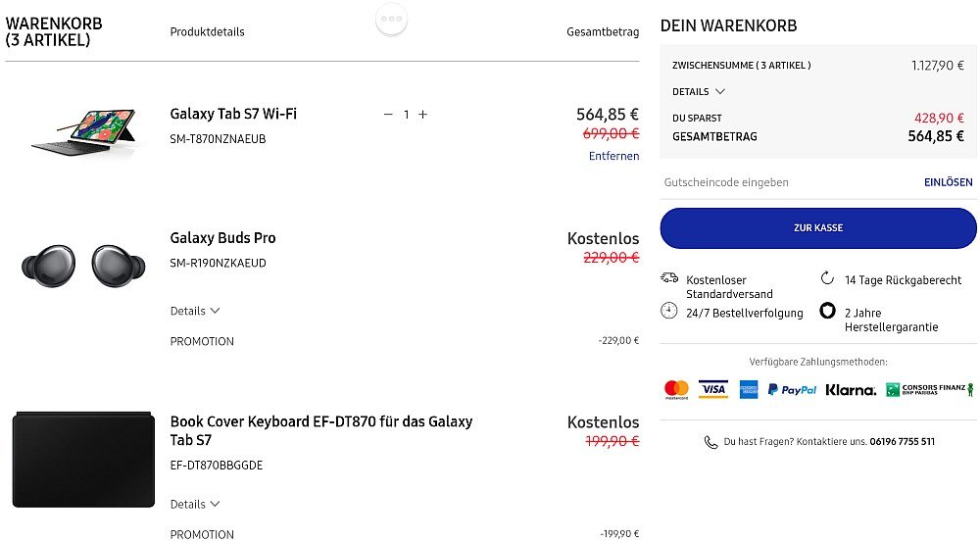Remove Galaxy Tab S7 via Entfernen link
This screenshot has height=542, width=980.
(613, 156)
